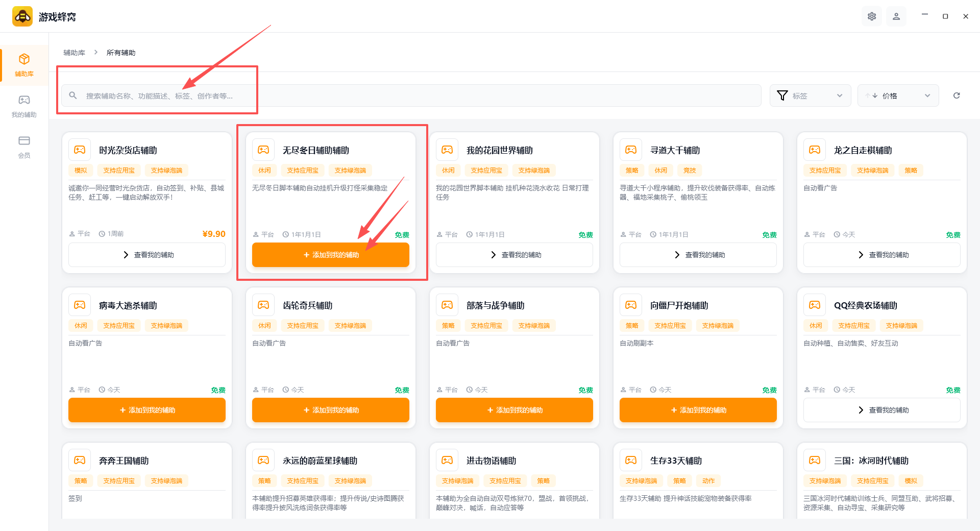Click the gamepad icon of 生存33天辅助
980x531 pixels.
(x=631, y=460)
